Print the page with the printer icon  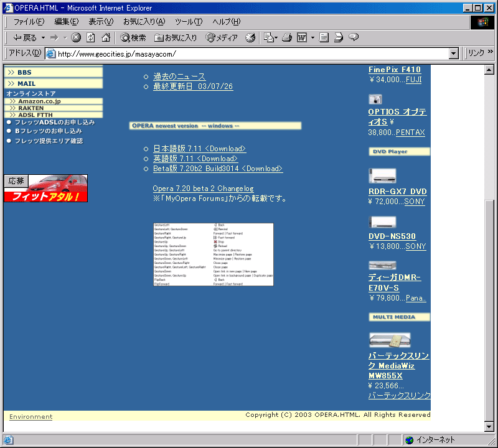click(287, 37)
